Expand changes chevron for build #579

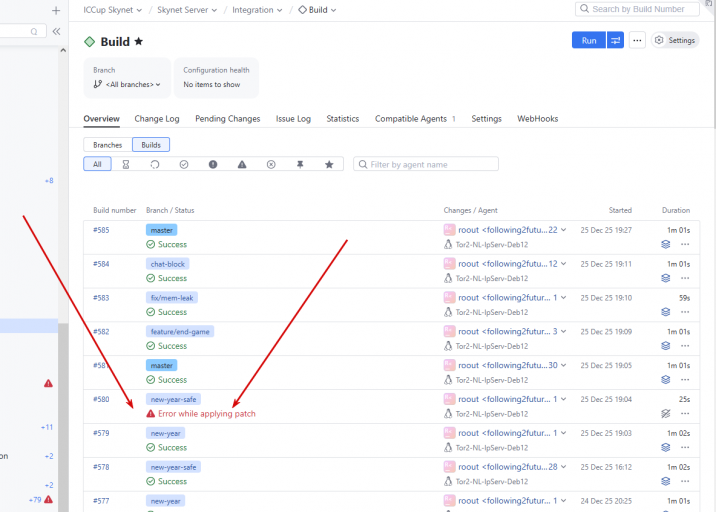(563, 433)
